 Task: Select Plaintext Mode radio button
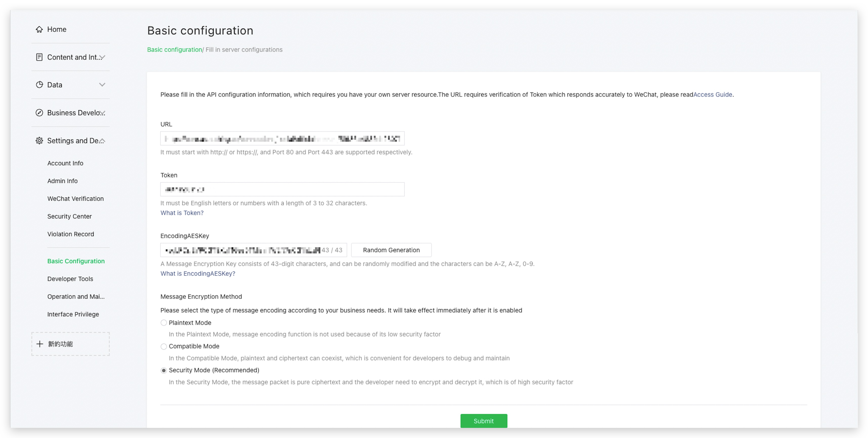164,323
